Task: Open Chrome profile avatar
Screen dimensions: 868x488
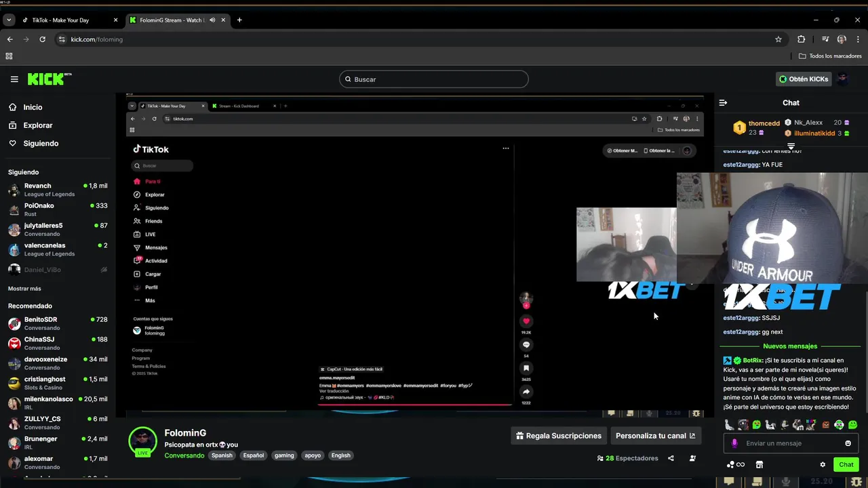Action: [842, 39]
